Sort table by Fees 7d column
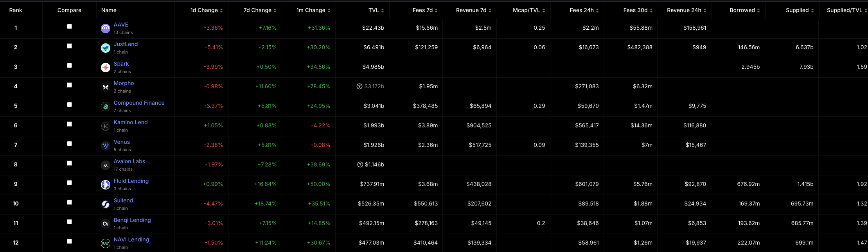Viewport: 868px width, 252px height. click(x=425, y=10)
